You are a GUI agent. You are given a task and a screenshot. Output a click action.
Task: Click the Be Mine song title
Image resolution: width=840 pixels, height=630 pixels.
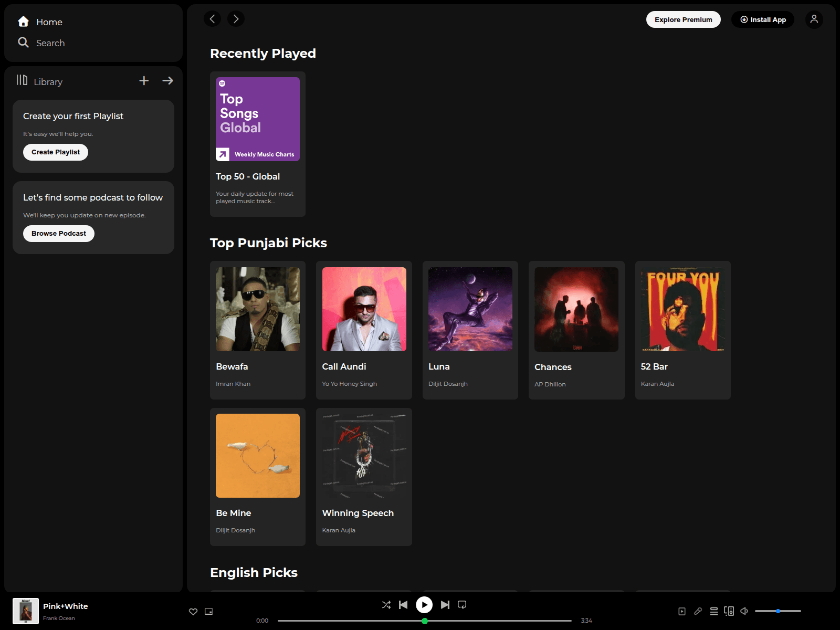[234, 513]
